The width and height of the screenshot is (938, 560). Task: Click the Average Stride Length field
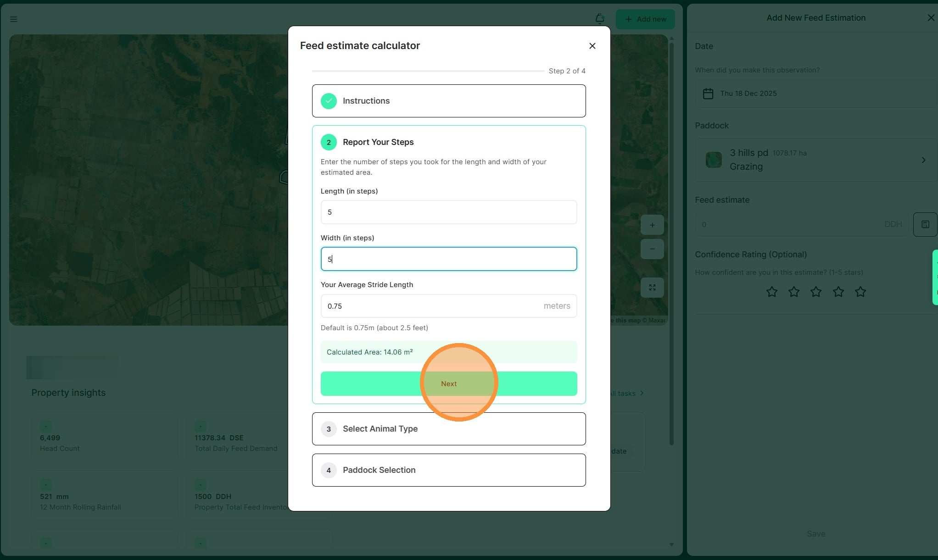(x=431, y=306)
